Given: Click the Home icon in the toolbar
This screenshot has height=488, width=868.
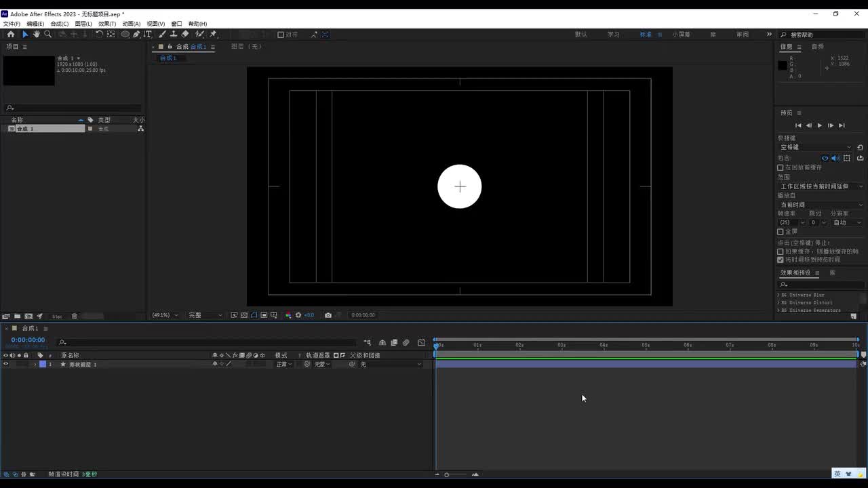Looking at the screenshot, I should point(11,34).
